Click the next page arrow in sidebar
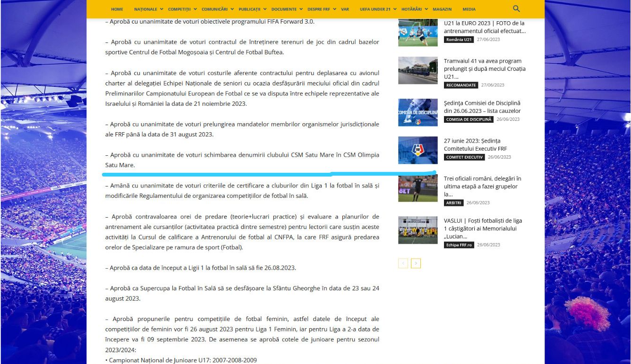 coord(416,263)
